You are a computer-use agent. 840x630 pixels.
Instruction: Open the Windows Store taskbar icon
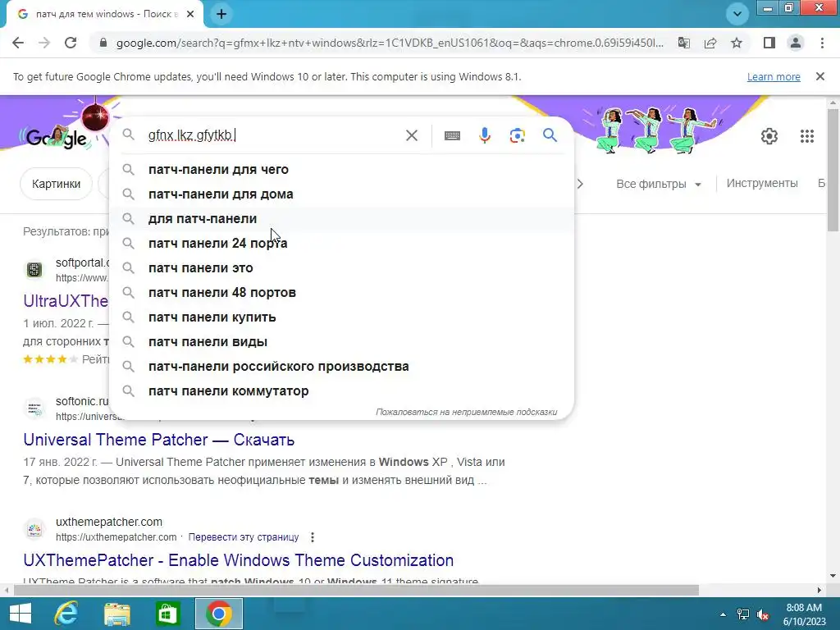pyautogui.click(x=167, y=614)
